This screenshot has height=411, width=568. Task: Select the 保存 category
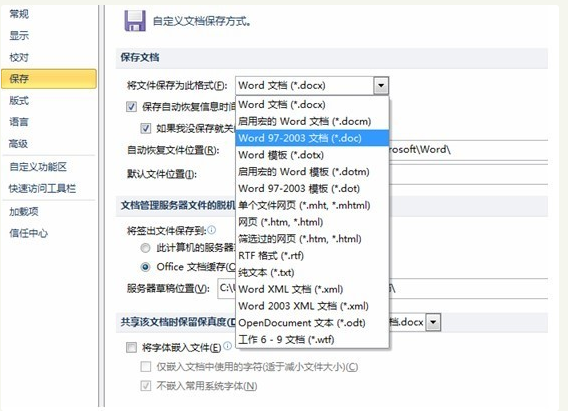[x=49, y=79]
